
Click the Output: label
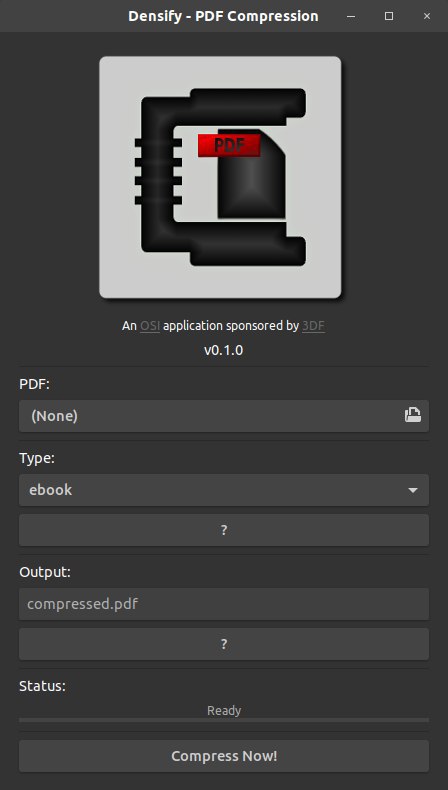coord(45,572)
